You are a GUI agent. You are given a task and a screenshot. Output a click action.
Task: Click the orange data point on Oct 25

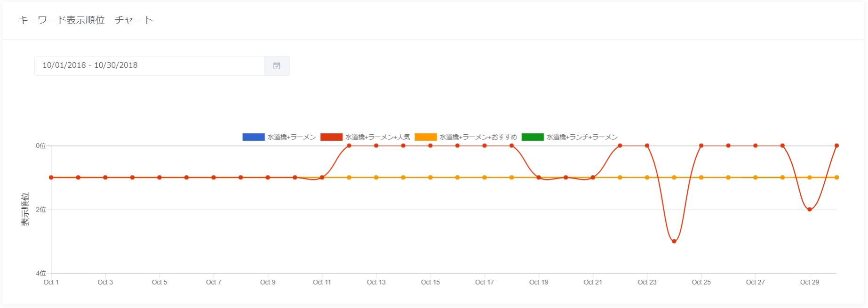[701, 178]
